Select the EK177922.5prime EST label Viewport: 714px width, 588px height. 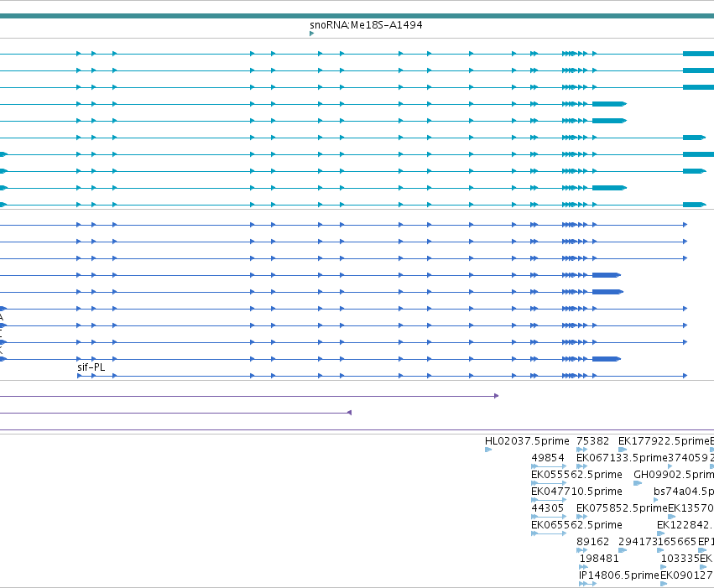(664, 441)
